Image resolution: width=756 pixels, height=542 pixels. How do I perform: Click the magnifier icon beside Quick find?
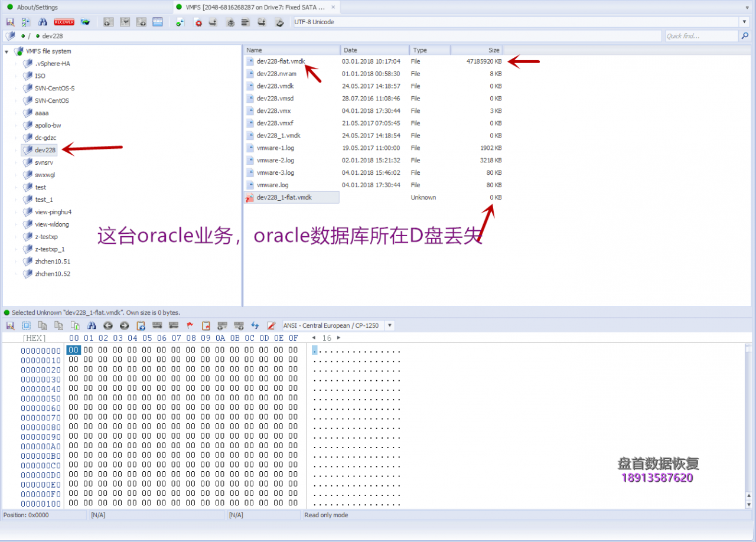tap(745, 36)
